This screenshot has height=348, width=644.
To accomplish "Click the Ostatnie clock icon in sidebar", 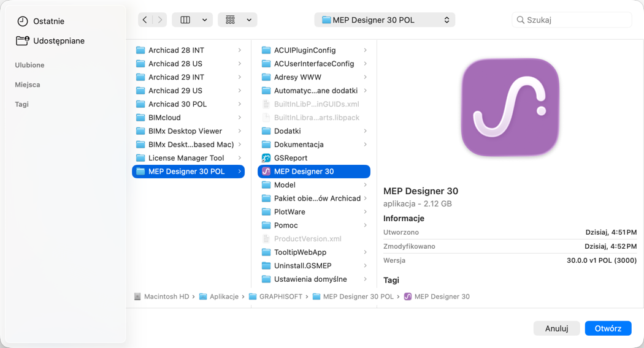I will tap(23, 21).
